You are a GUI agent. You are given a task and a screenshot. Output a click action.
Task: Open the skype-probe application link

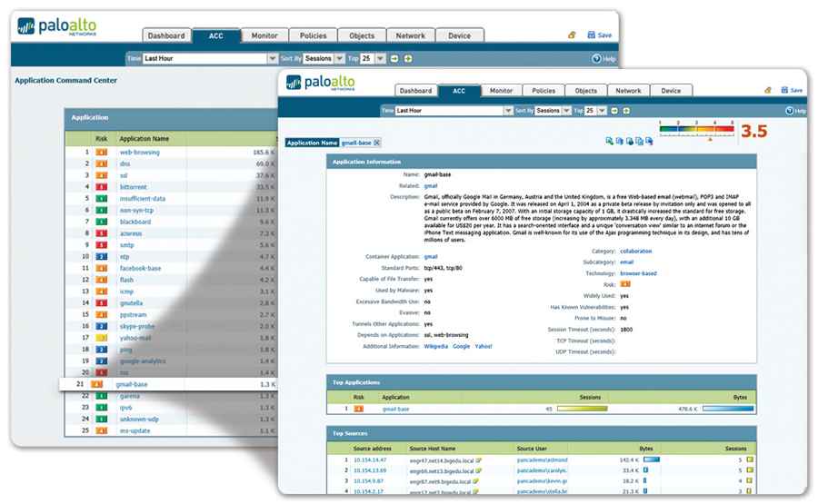pyautogui.click(x=137, y=326)
